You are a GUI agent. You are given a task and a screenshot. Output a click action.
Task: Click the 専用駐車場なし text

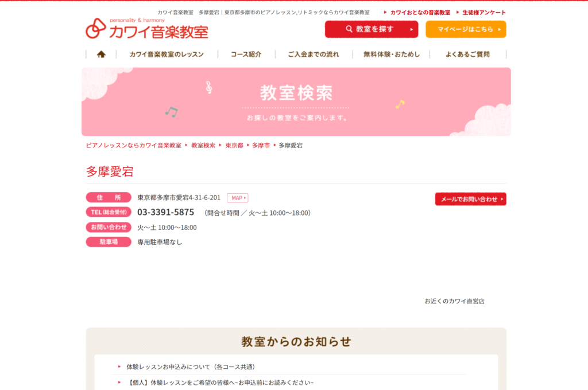click(x=160, y=242)
